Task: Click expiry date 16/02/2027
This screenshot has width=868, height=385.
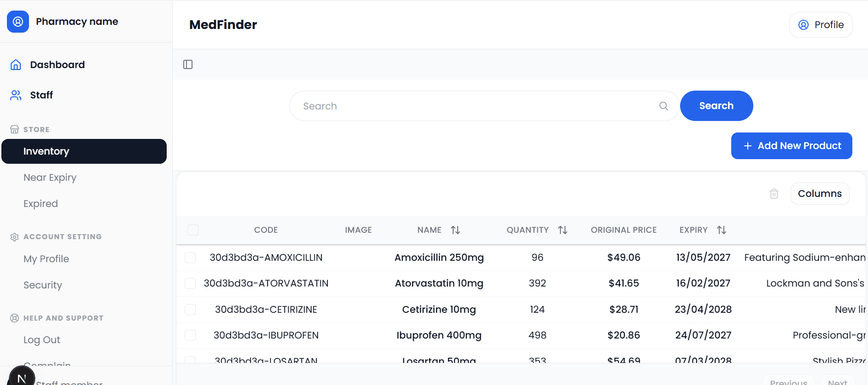Action: click(x=703, y=283)
